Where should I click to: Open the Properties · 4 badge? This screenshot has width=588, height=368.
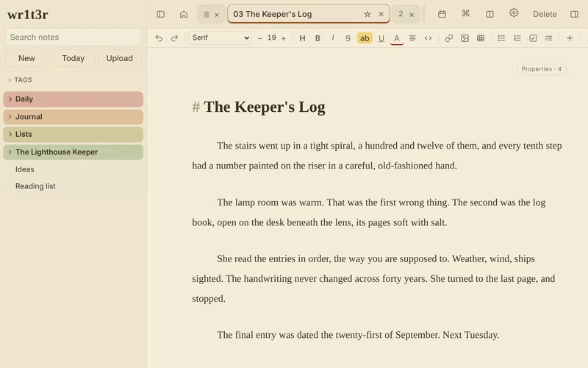tap(541, 69)
